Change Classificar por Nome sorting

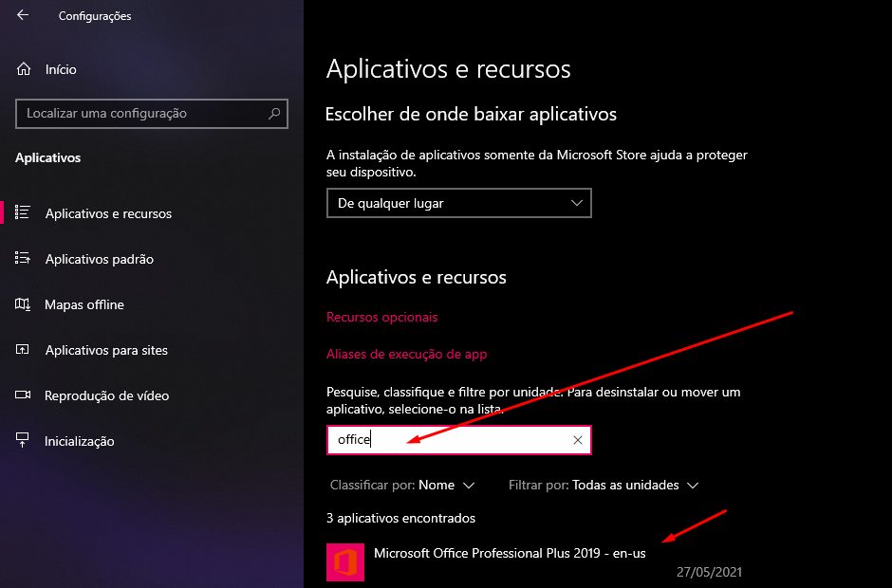coord(402,485)
